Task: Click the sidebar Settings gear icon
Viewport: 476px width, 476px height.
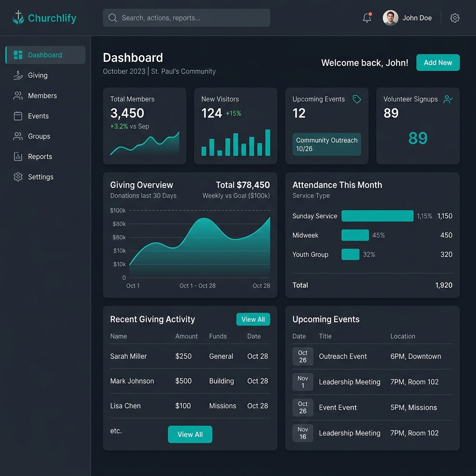Action: coord(18,177)
